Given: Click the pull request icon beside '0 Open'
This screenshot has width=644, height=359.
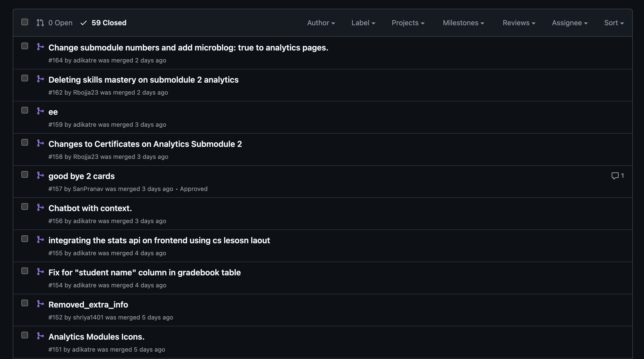Looking at the screenshot, I should (40, 23).
